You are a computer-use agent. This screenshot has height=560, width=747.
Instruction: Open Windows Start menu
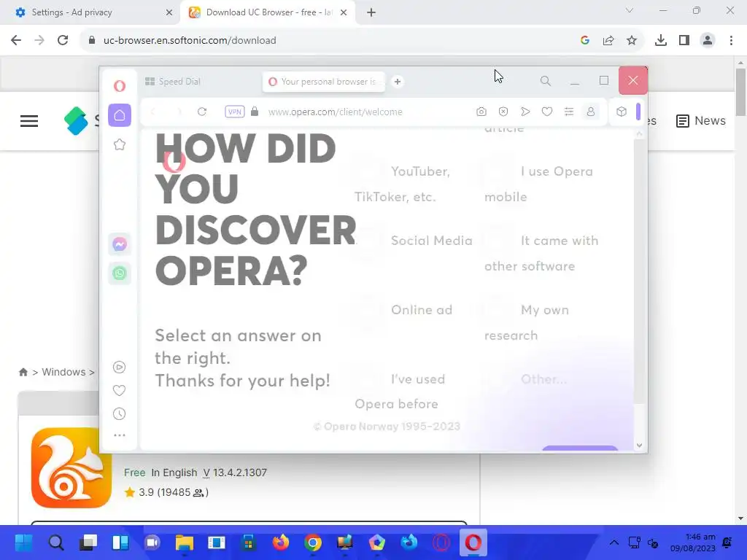click(x=23, y=542)
